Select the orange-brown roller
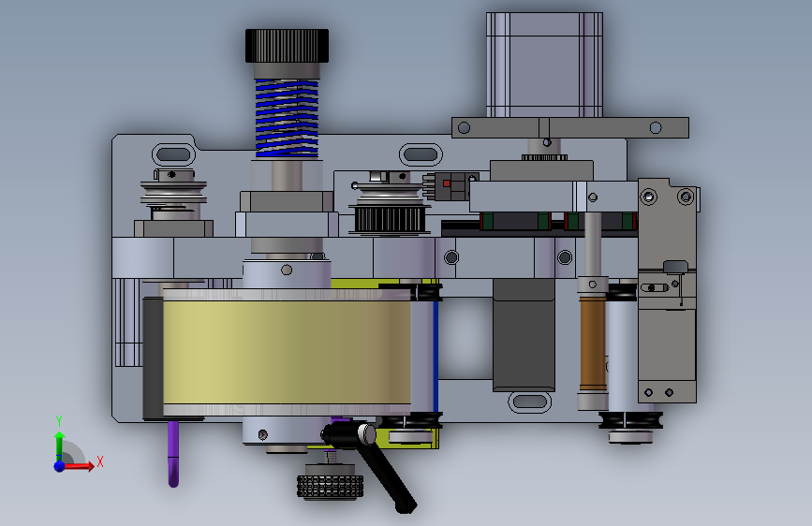Viewport: 812px width, 526px height. [x=593, y=343]
